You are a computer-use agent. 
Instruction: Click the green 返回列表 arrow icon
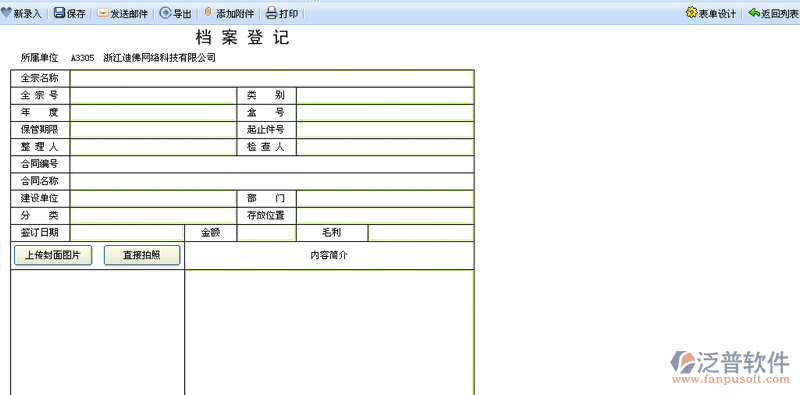pos(754,13)
